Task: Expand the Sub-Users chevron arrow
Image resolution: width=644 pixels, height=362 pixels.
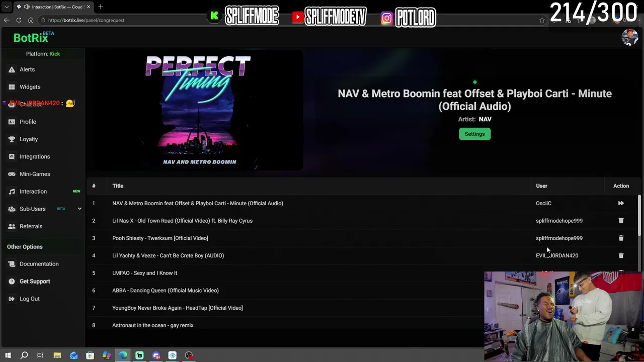Action: coord(79,209)
